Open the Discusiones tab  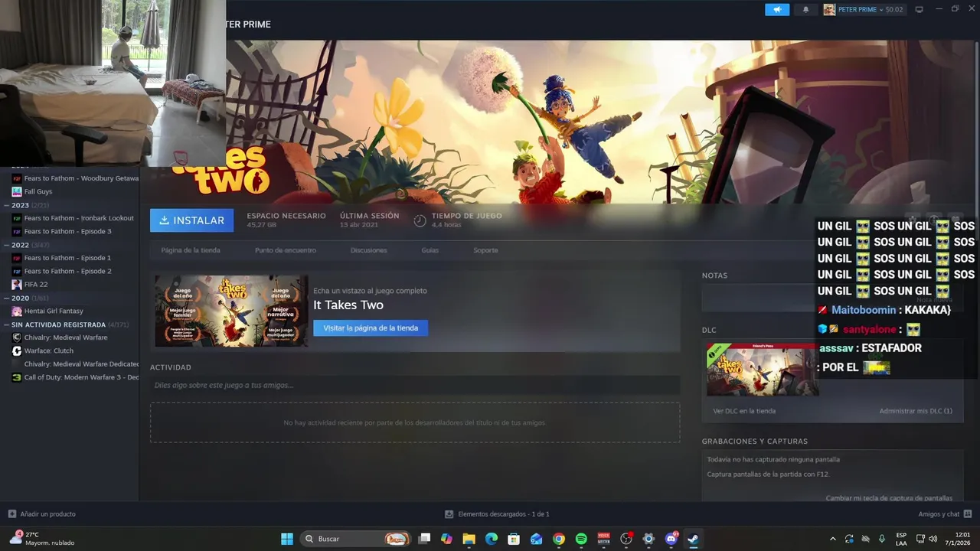pos(369,250)
